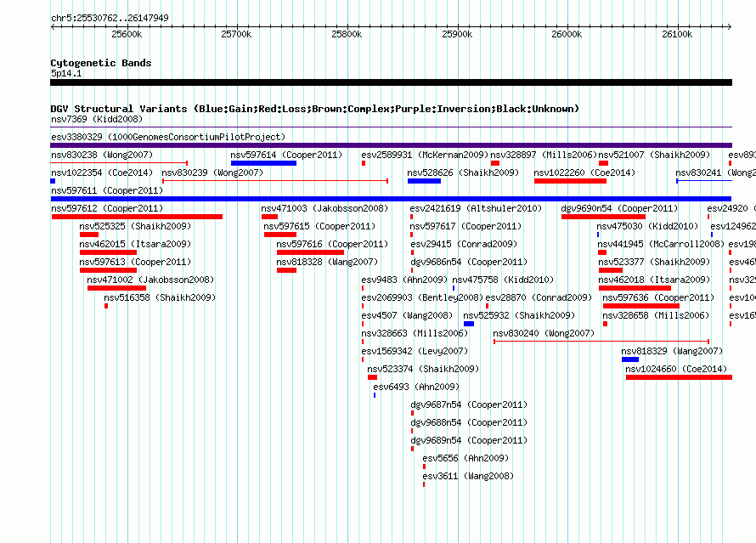Click the red loss bar under nsv597612

pos(137,217)
